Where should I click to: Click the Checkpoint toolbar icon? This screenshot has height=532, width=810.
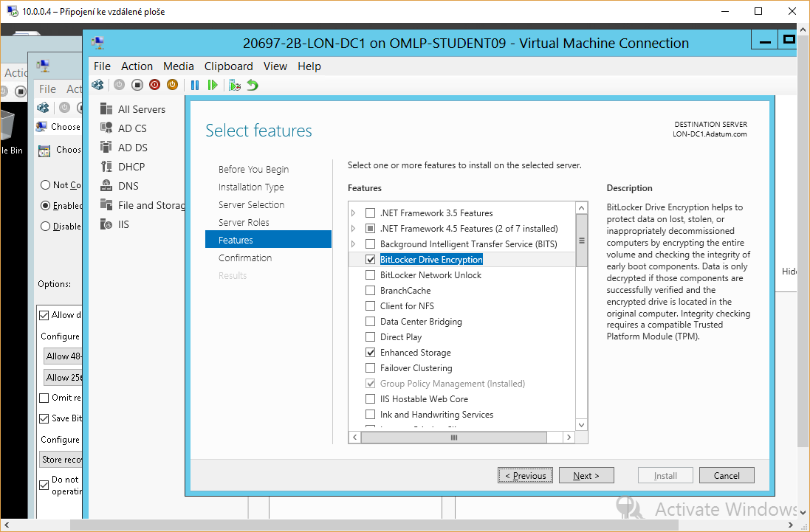tap(235, 85)
